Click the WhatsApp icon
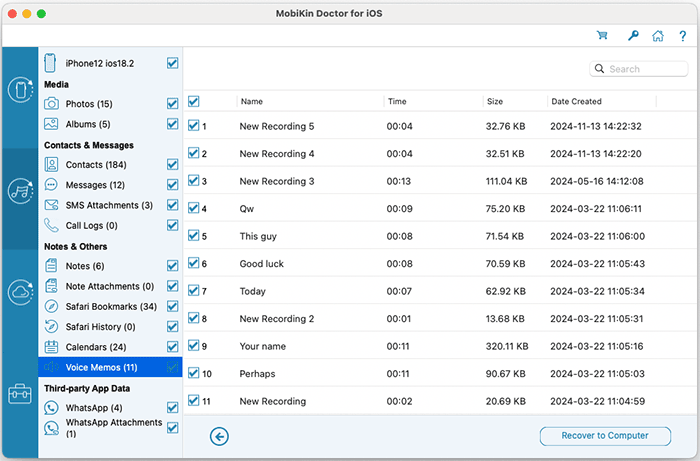Image resolution: width=700 pixels, height=461 pixels. coord(51,407)
